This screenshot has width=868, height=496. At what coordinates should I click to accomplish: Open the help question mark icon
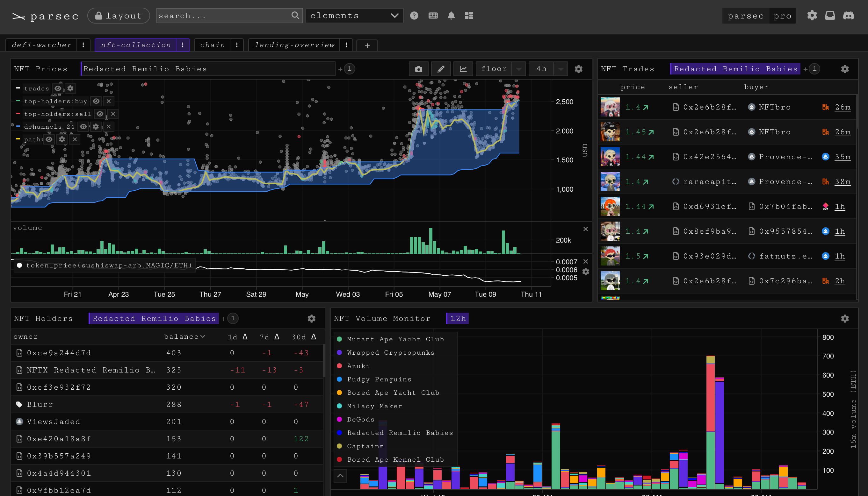point(414,16)
